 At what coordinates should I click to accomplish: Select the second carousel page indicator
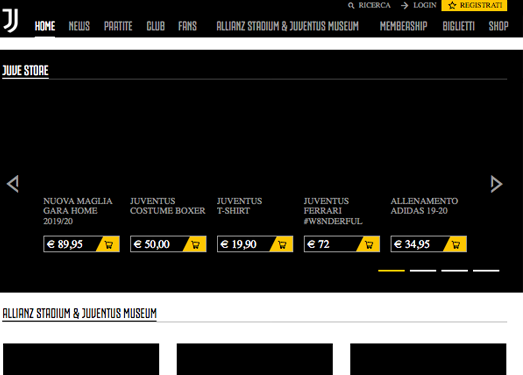coord(423,271)
